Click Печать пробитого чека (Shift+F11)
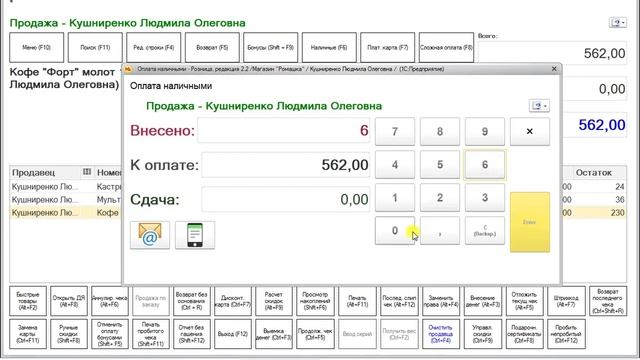The height and width of the screenshot is (360, 640). tap(151, 334)
